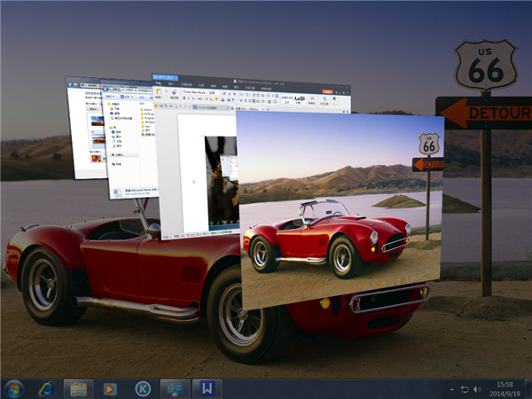Activate the WPS Writer taskbar icon
Image resolution: width=532 pixels, height=399 pixels.
tap(206, 387)
